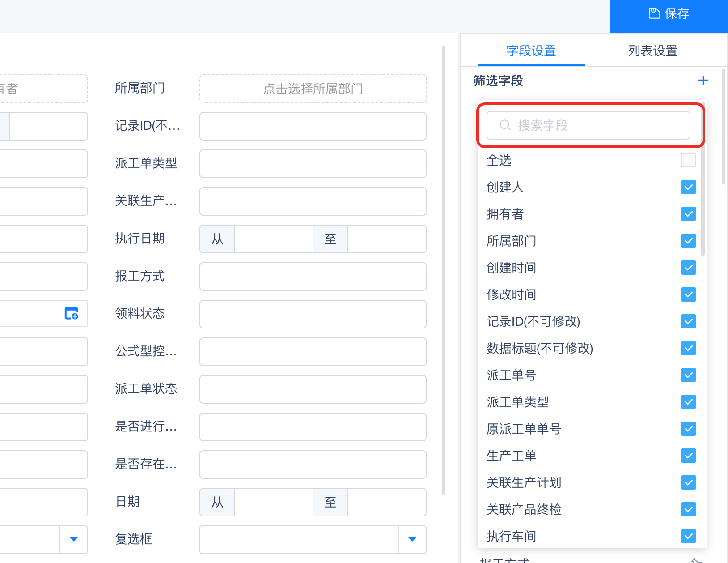Viewport: 728px width, 563px height.
Task: Click the 所属部门 form label
Action: 140,88
